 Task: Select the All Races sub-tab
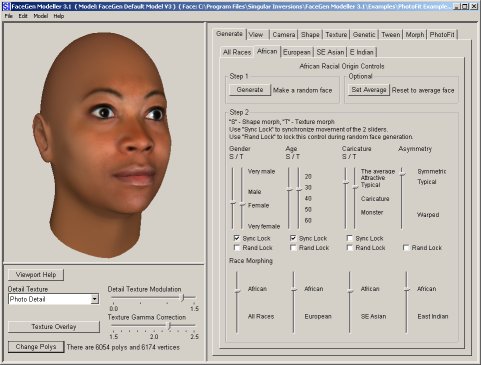(x=237, y=52)
